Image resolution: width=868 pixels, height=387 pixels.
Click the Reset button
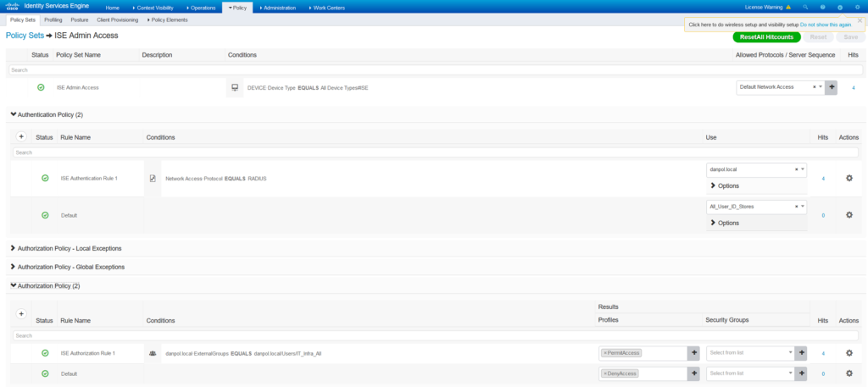point(818,37)
